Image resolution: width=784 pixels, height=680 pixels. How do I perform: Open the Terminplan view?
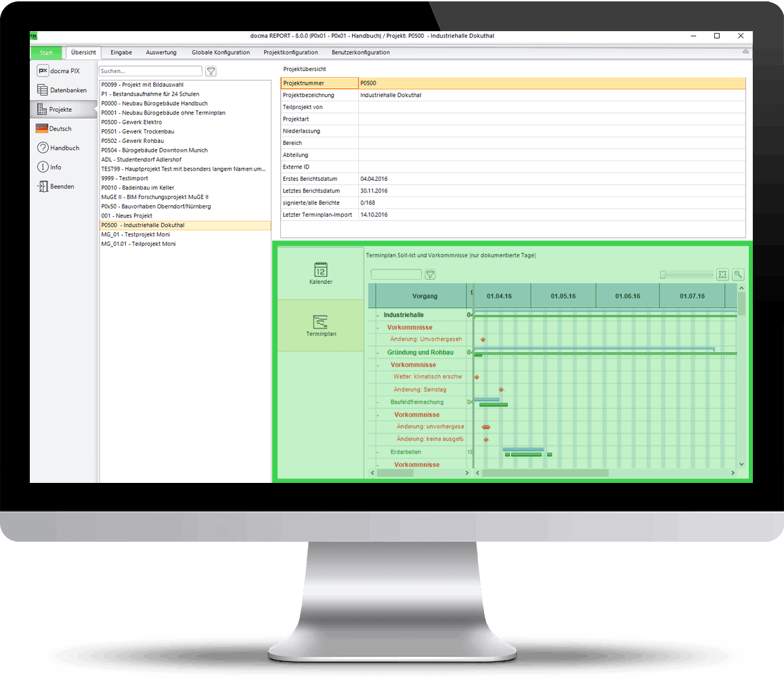pos(320,326)
